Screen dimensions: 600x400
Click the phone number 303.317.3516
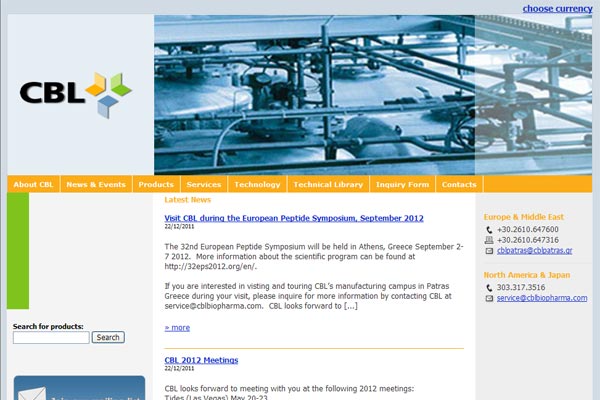pyautogui.click(x=521, y=287)
